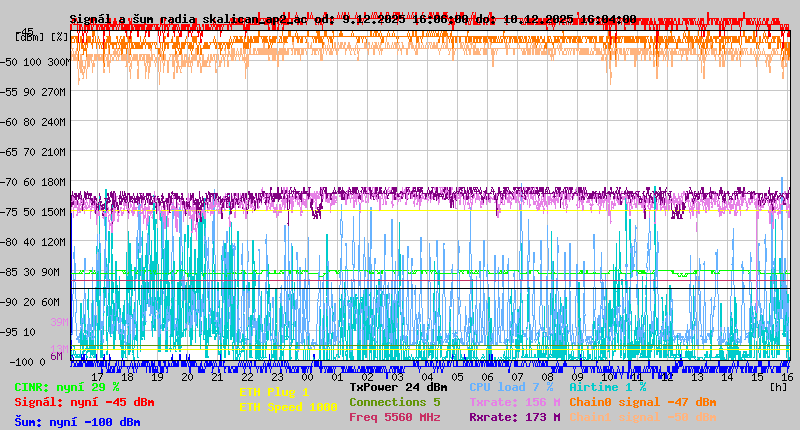The height and width of the screenshot is (430, 800).
Task: Click hour label '16' on time axis
Action: (787, 377)
